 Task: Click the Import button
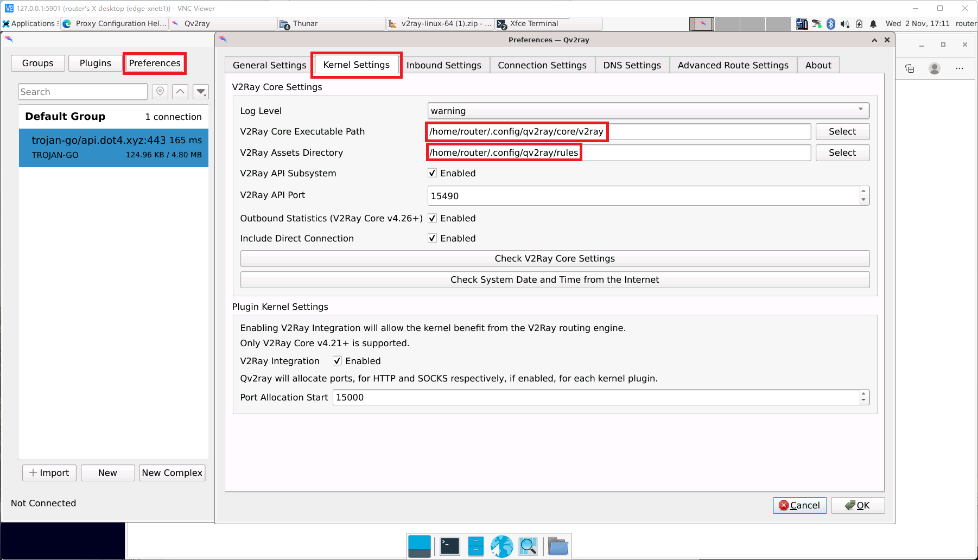pos(49,473)
